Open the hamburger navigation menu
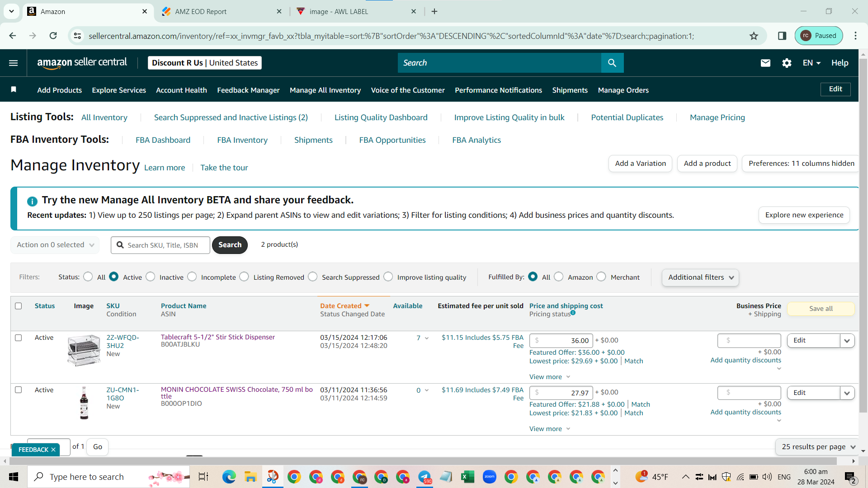 coord(14,63)
